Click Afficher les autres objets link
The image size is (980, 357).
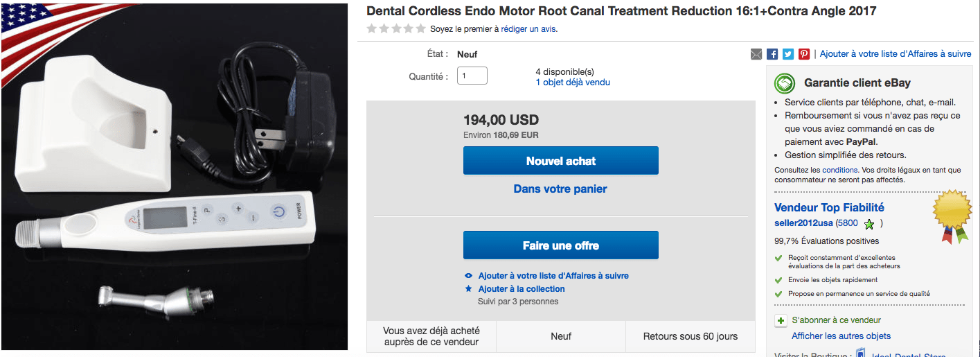click(x=841, y=336)
